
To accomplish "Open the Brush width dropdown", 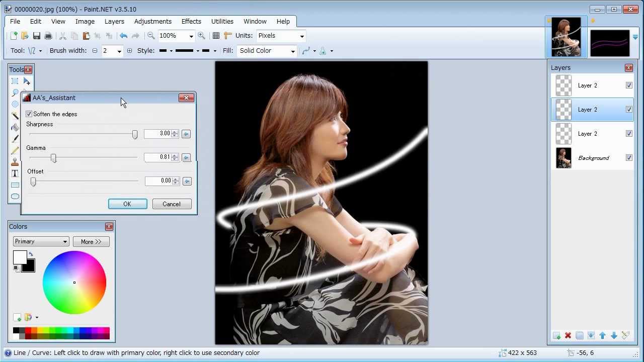I will coord(119,51).
